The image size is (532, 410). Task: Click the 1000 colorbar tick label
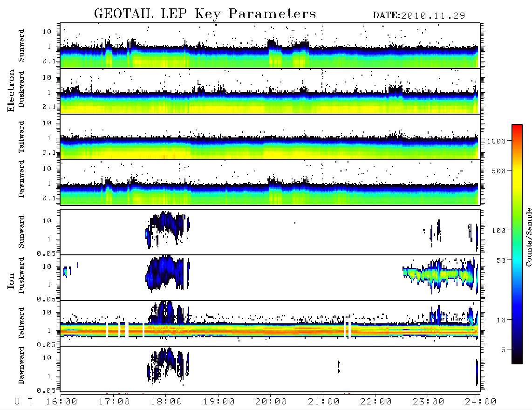click(496, 141)
